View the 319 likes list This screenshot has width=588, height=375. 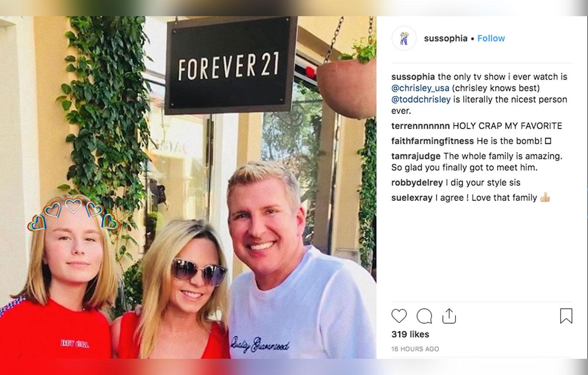click(x=410, y=335)
